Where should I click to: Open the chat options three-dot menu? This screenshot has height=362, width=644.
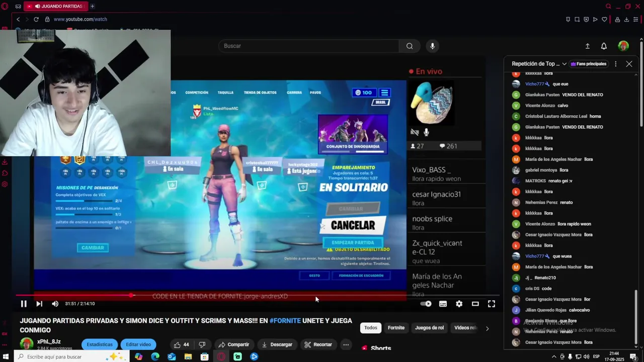click(x=615, y=64)
